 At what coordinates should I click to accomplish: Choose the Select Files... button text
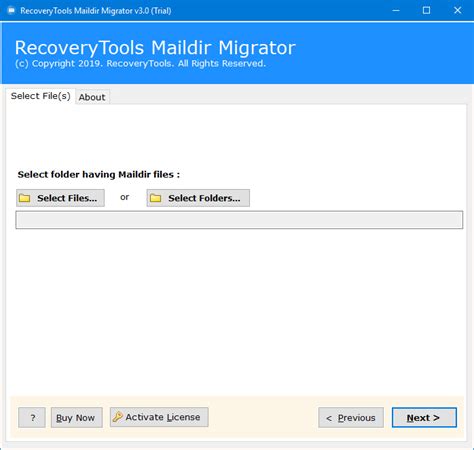(x=67, y=198)
